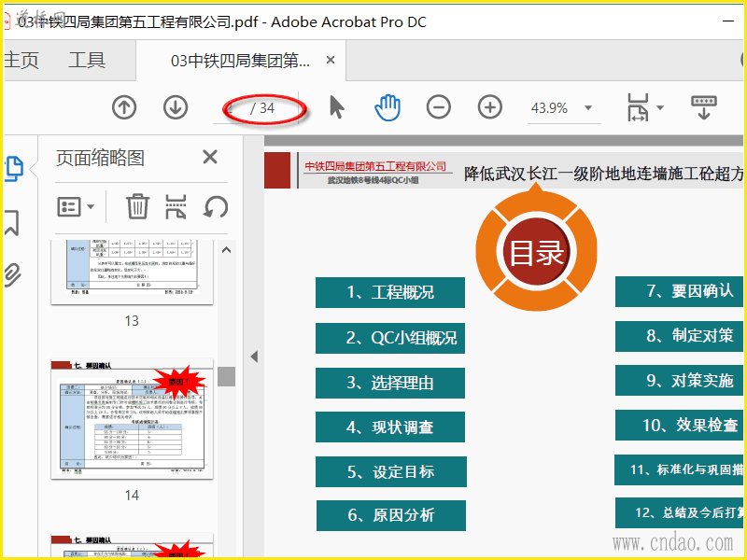Click the 7、要因确认 contents button
The height and width of the screenshot is (560, 747).
pos(679,291)
